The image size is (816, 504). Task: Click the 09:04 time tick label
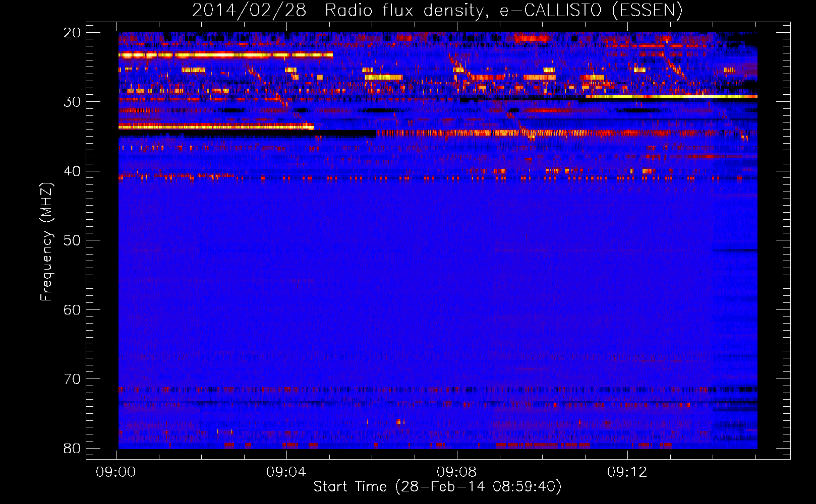tap(286, 472)
